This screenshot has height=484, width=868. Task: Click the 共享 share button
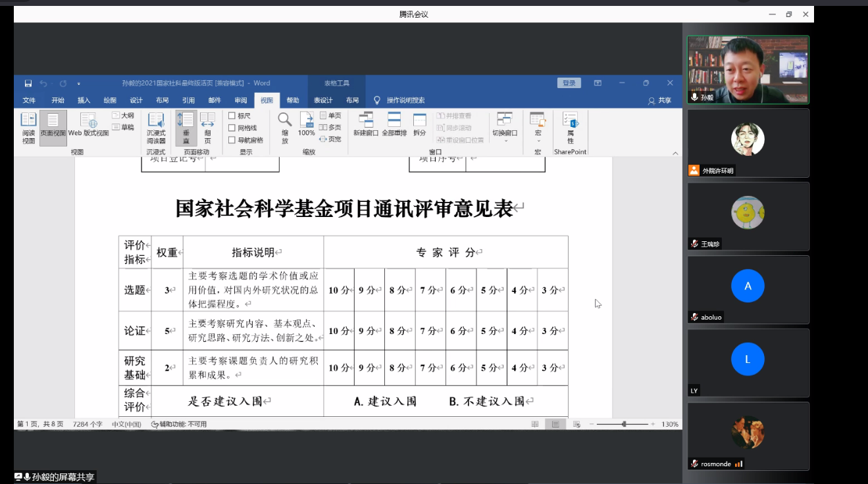click(x=660, y=101)
